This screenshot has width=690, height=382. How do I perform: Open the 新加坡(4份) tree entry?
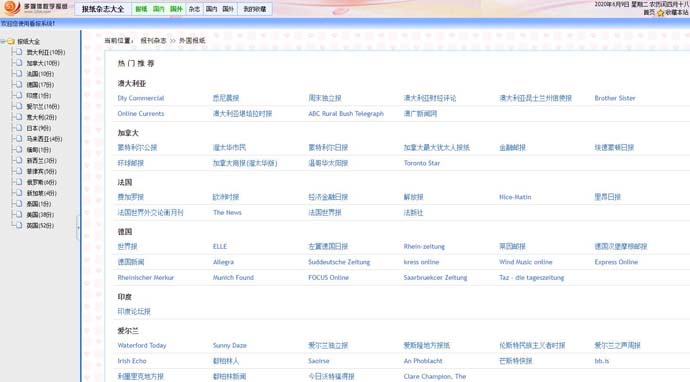tap(41, 193)
